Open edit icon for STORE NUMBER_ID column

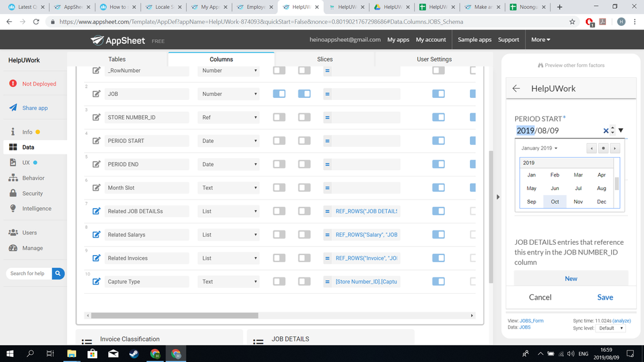97,117
